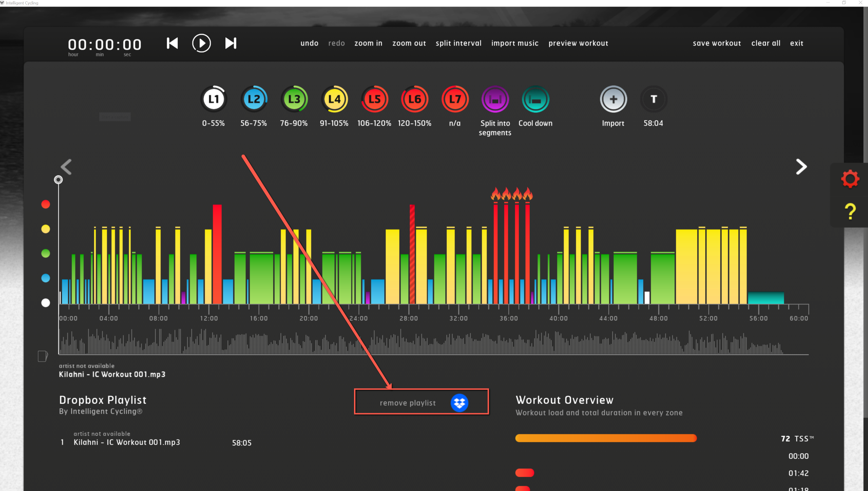Click the green intensity level dot

tap(46, 254)
